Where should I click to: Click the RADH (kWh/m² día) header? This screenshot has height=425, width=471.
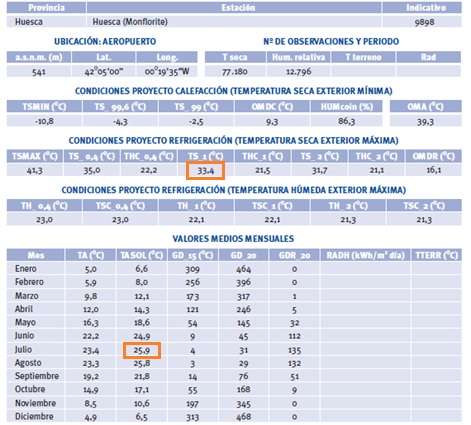coord(365,255)
